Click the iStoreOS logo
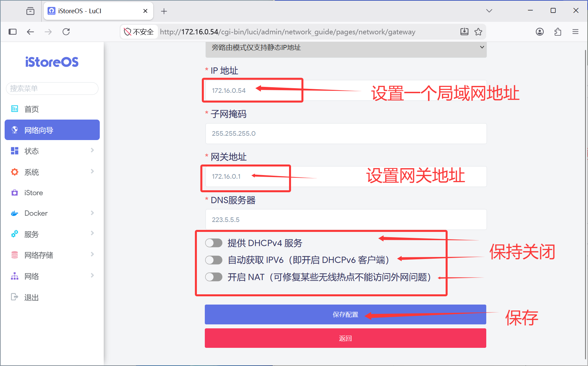588x366 pixels. (52, 62)
